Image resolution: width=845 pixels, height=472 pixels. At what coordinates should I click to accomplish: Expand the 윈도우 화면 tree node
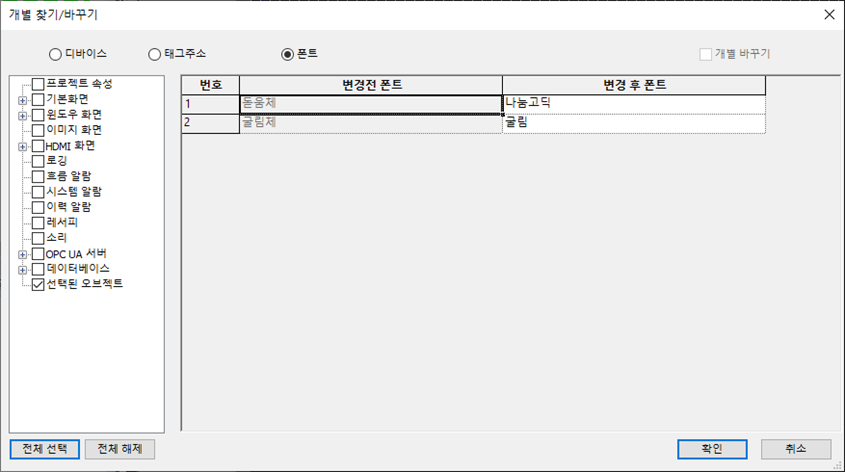click(x=22, y=116)
